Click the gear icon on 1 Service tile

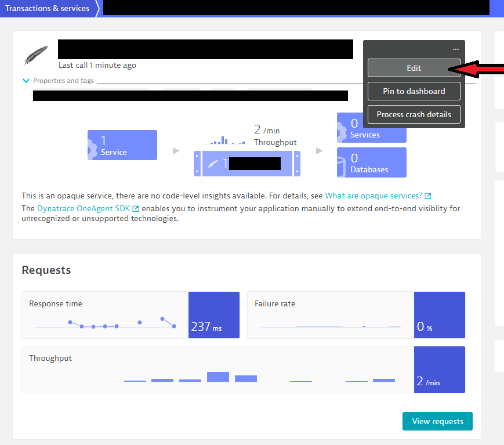[x=92, y=150]
